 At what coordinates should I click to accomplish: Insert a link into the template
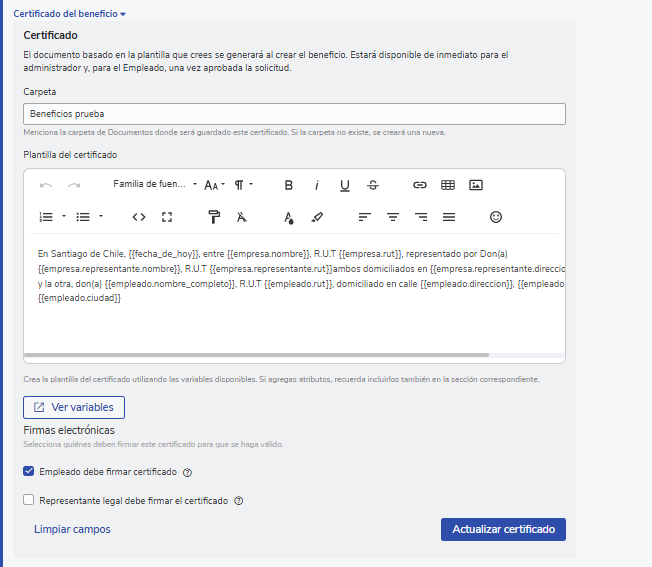click(x=420, y=185)
